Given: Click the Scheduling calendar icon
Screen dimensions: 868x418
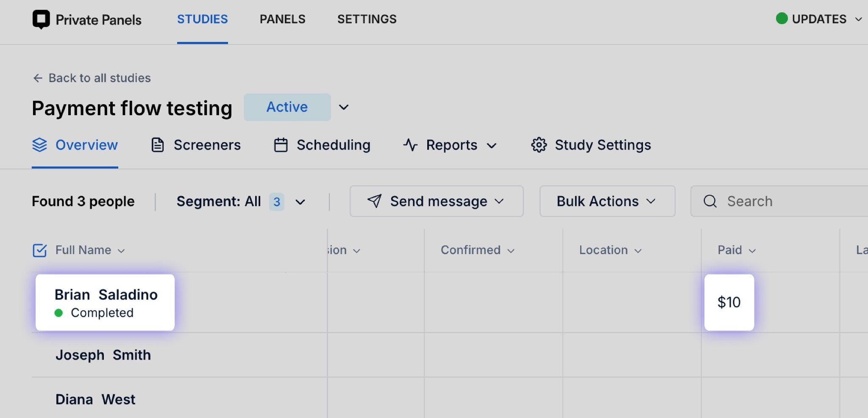Looking at the screenshot, I should point(281,145).
